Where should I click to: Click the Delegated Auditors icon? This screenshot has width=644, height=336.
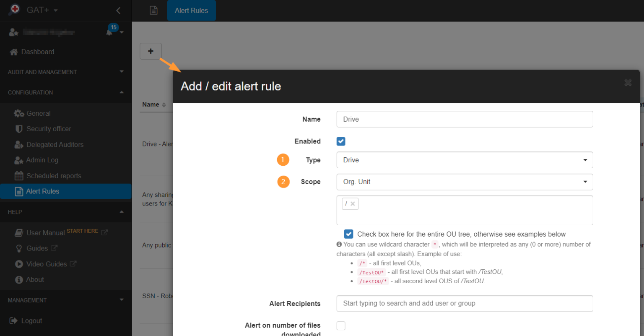click(18, 144)
